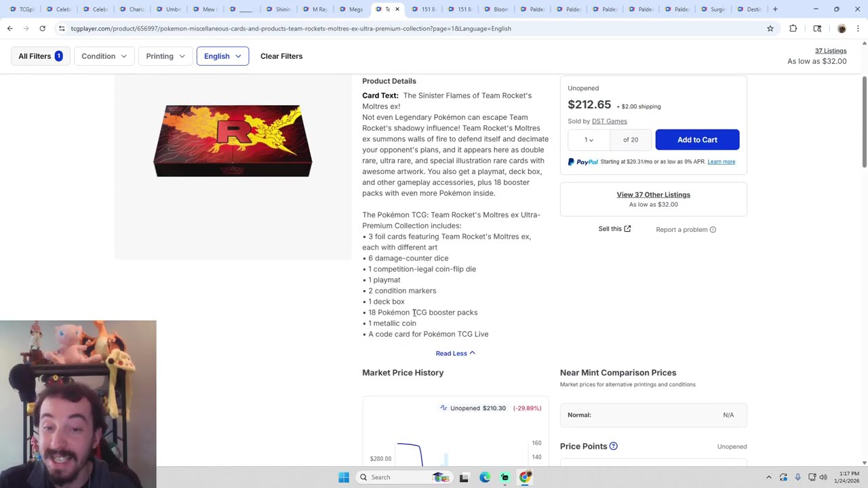
Task: Switch to the Charizard tab
Action: point(131,9)
